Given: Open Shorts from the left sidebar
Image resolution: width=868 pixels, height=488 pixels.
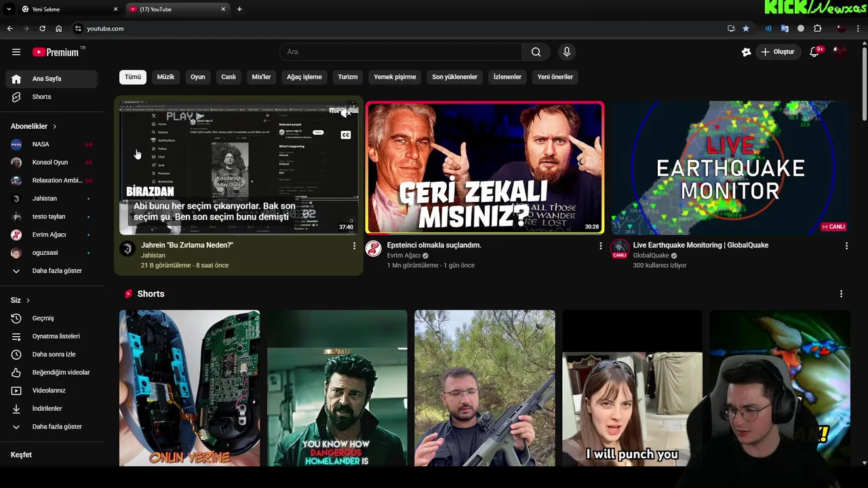Looking at the screenshot, I should (x=52, y=97).
